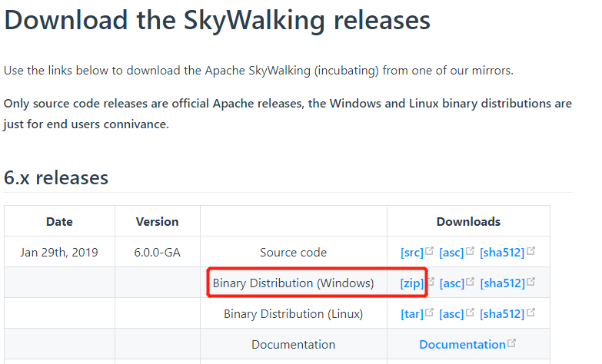
Task: Click external-link icon after Windows [asc]
Action: pos(471,282)
